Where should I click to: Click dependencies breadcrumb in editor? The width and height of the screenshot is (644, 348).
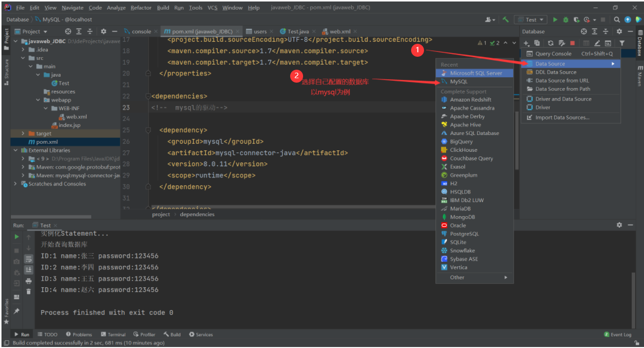[197, 214]
